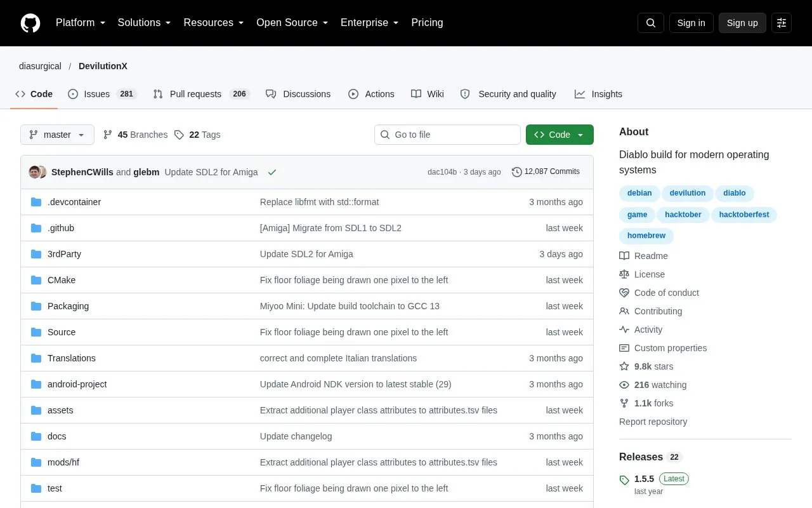View the 22 Tags list

[x=197, y=135]
